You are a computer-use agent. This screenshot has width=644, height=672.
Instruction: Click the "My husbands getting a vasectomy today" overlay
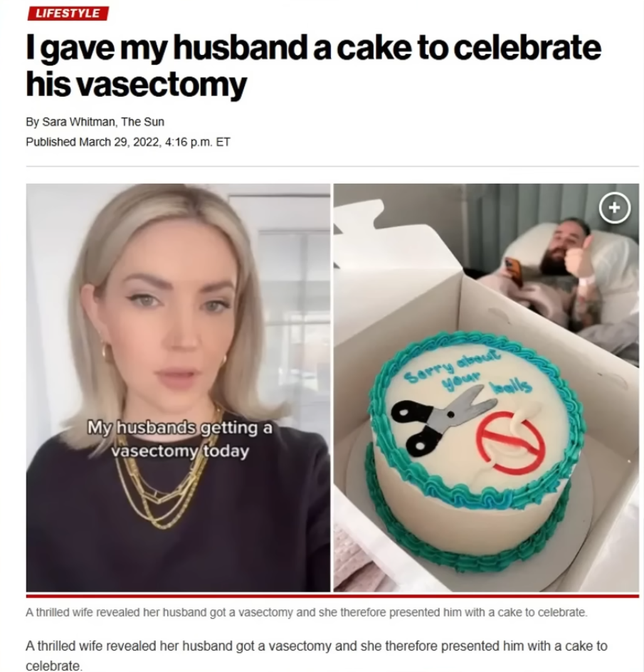(x=180, y=439)
